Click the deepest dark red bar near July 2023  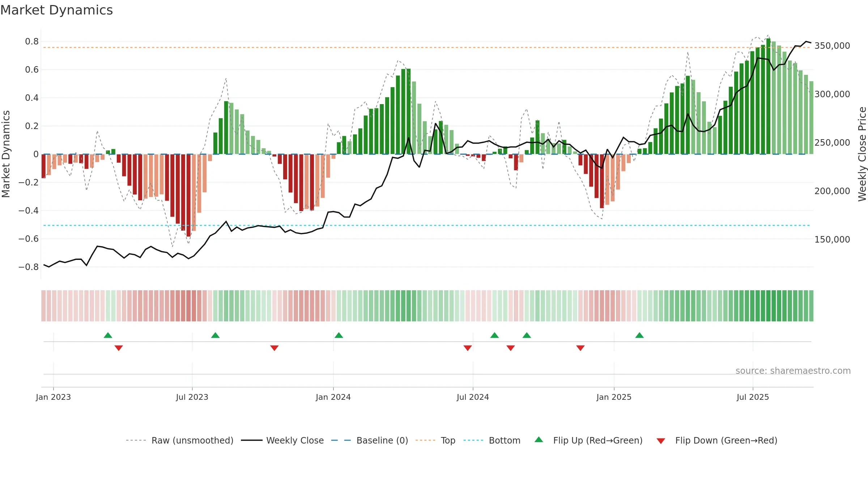click(x=188, y=195)
